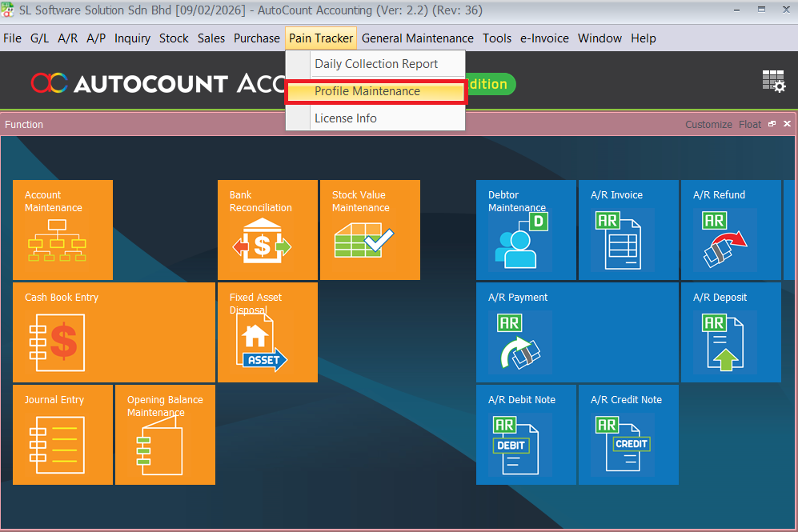
Task: Open the A/R Refund tile
Action: point(731,230)
